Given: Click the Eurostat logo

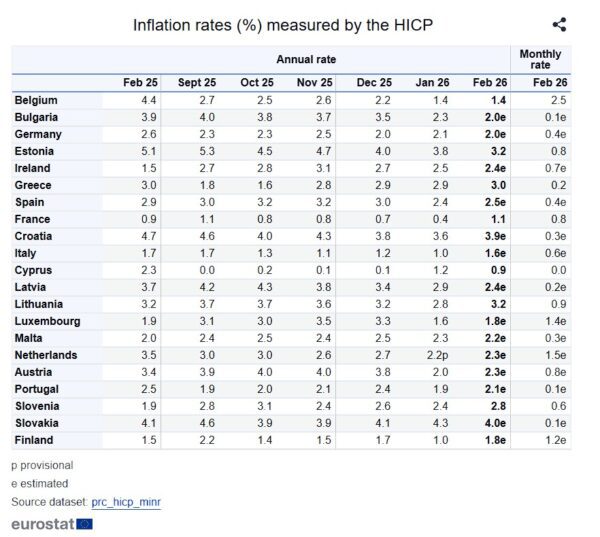Looking at the screenshot, I should pos(52,523).
